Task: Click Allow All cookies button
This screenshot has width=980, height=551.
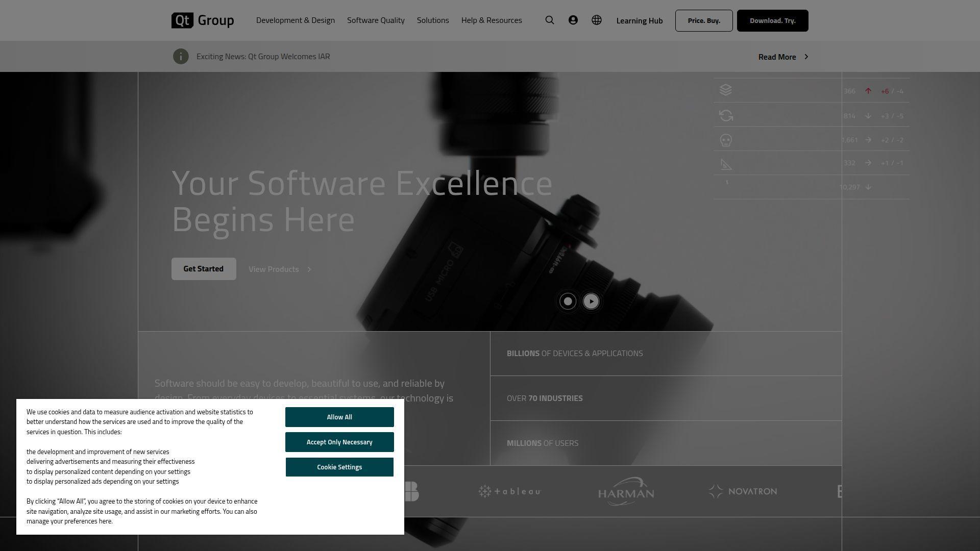Action: [x=339, y=417]
